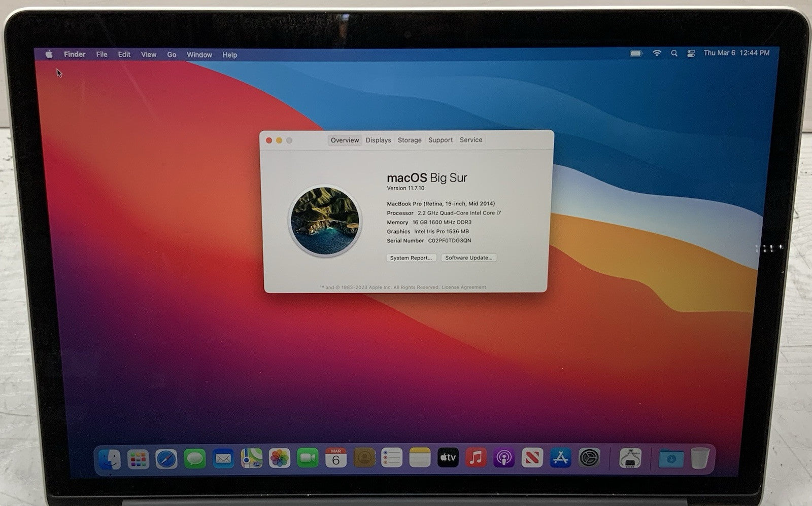The width and height of the screenshot is (812, 506).
Task: Switch to the Service tab
Action: [x=471, y=140]
